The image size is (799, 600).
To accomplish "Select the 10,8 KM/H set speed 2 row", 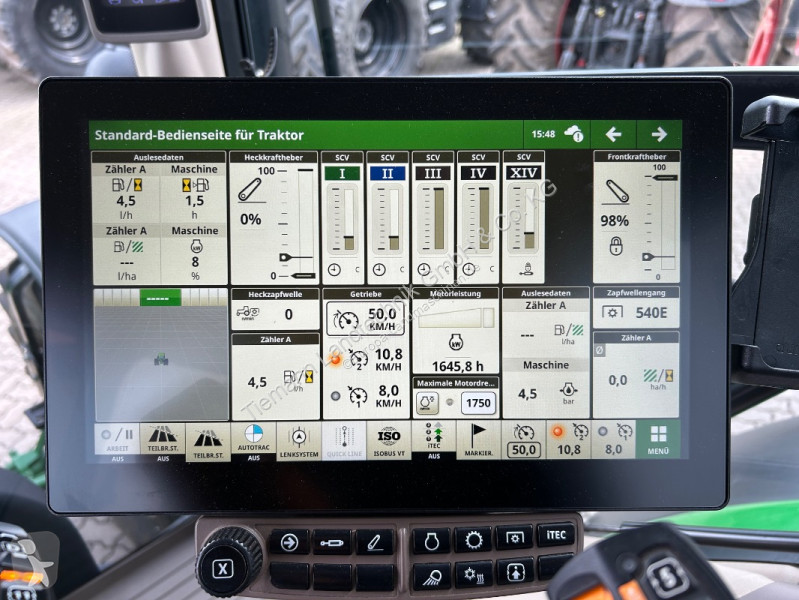I will [365, 359].
